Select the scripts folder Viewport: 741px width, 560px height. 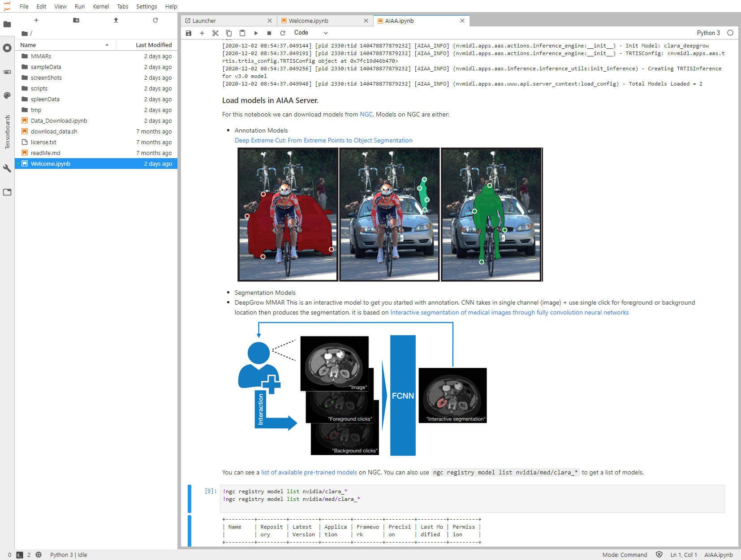coord(96,88)
